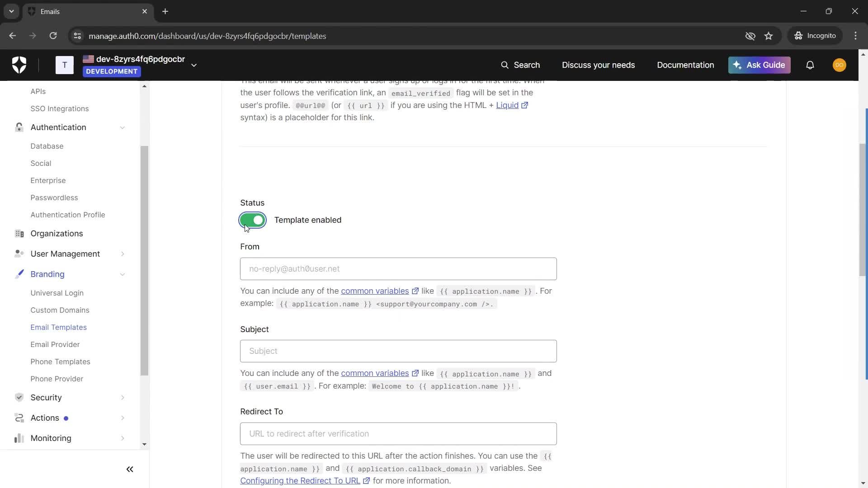868x488 pixels.
Task: Click the browser address bar URL
Action: click(x=208, y=36)
